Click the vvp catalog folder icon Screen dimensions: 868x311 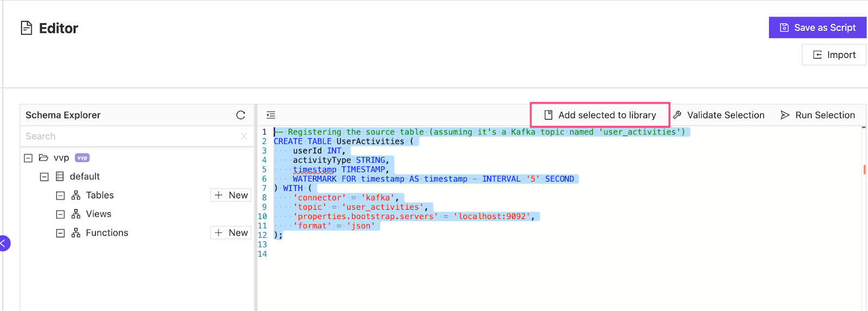[43, 158]
